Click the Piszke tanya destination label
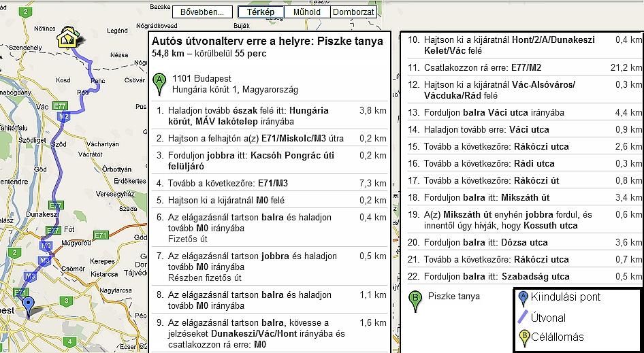Image resolution: width=644 pixels, height=353 pixels. pyautogui.click(x=454, y=297)
